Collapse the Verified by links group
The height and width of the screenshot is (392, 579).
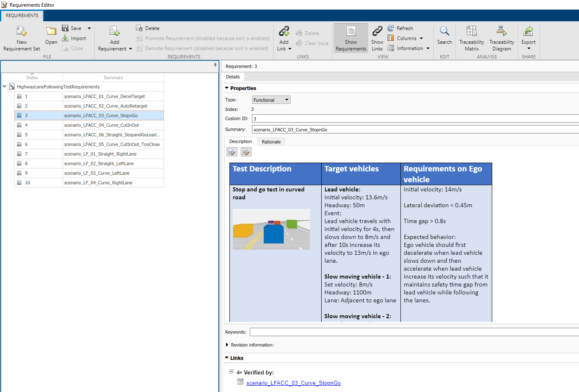pos(231,371)
